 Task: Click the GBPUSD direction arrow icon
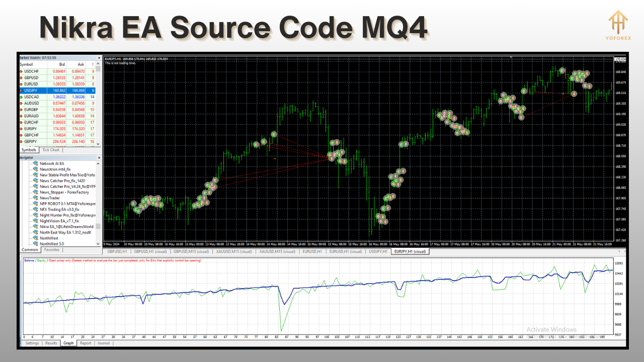(x=21, y=78)
